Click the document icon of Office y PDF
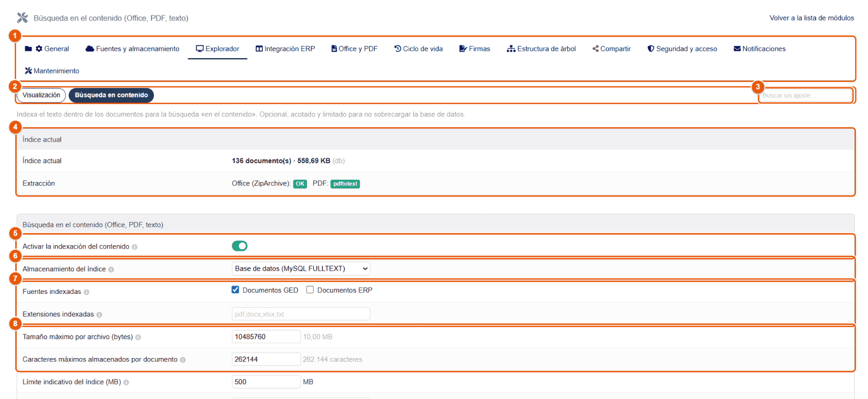 click(334, 49)
